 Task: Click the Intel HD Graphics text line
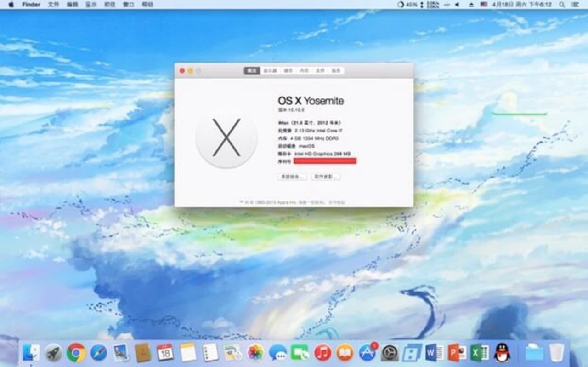314,154
